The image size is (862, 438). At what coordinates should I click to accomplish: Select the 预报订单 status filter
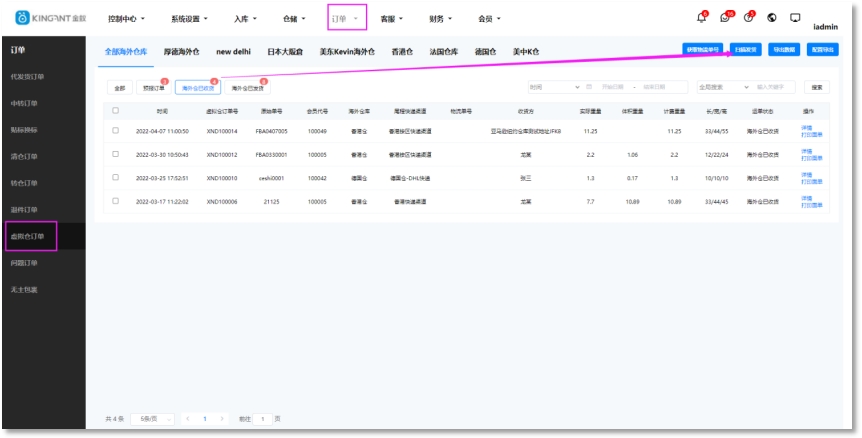[x=154, y=87]
